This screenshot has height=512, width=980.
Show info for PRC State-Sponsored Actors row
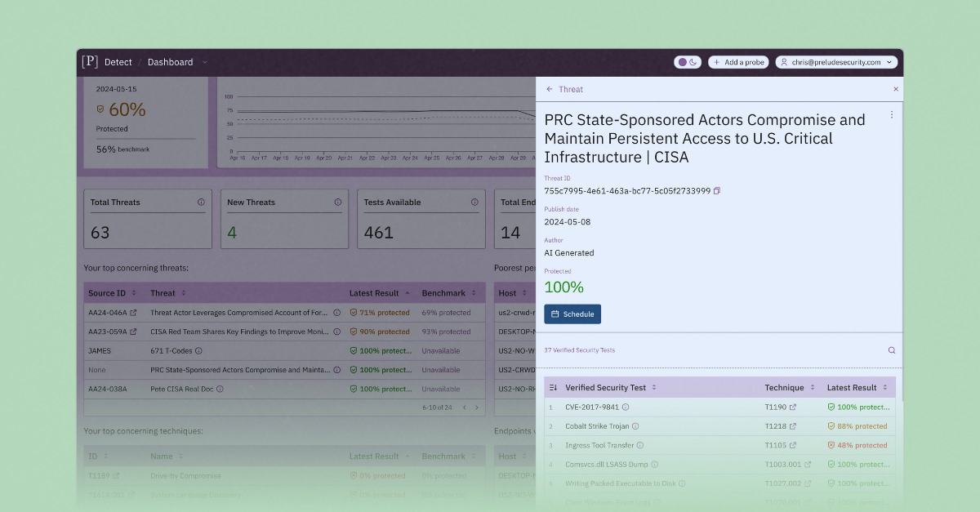[336, 370]
